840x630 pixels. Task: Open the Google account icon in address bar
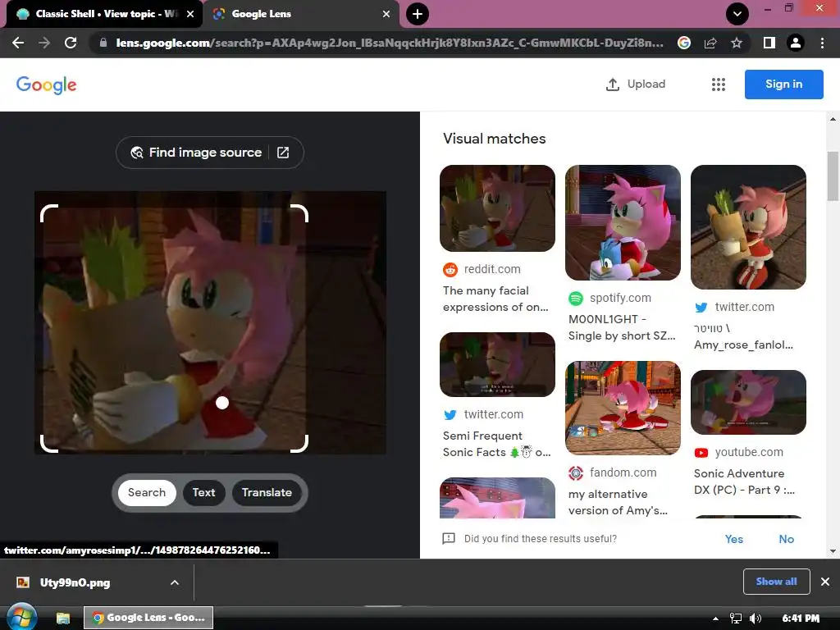click(x=684, y=43)
